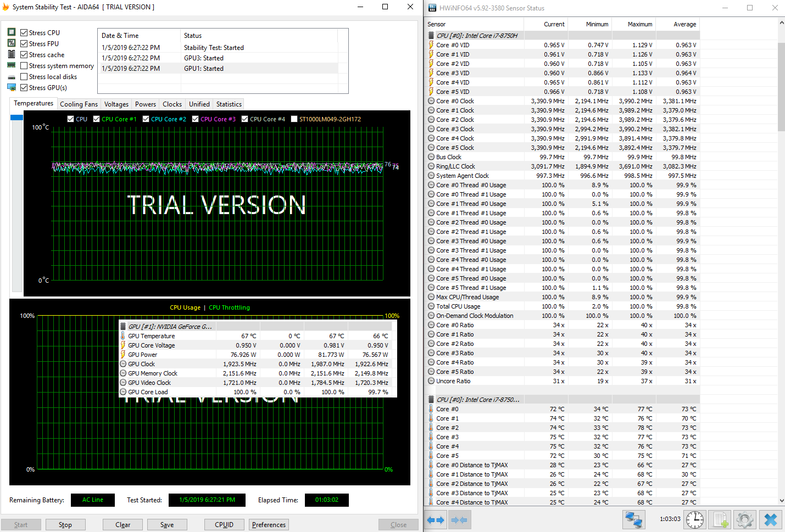This screenshot has height=532, width=785.
Task: Click the thermometer icon next to GPU Temperature
Action: 123,336
